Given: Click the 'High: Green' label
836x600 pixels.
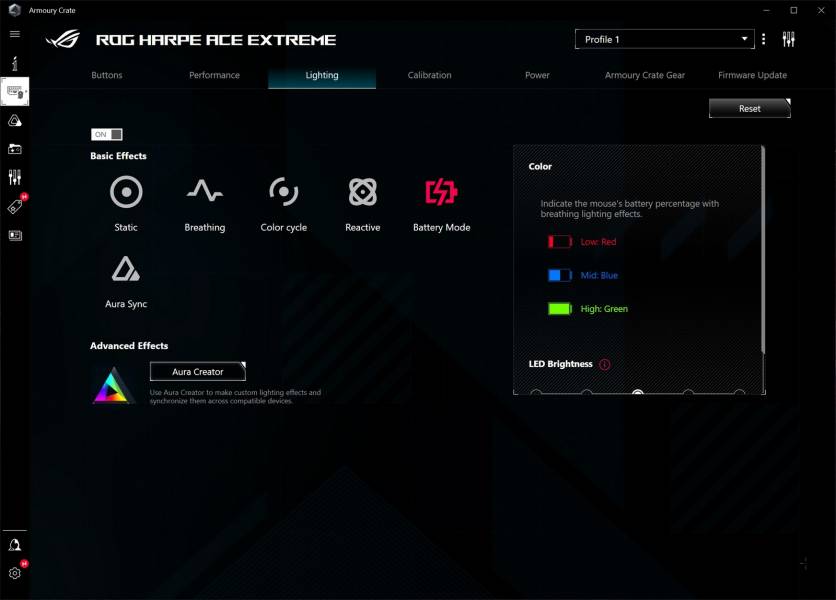Looking at the screenshot, I should tap(604, 309).
